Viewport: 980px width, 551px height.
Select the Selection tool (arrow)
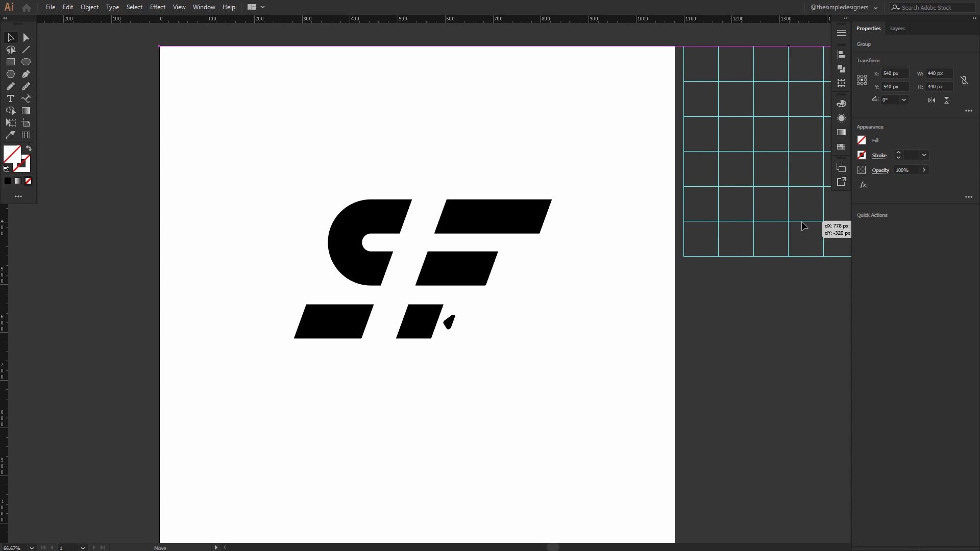[x=11, y=37]
